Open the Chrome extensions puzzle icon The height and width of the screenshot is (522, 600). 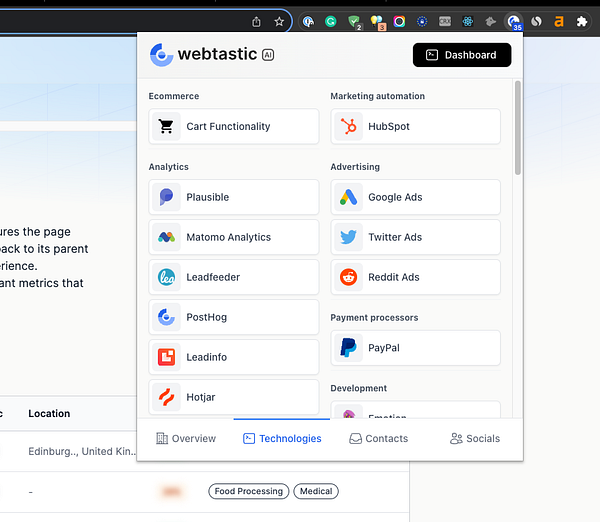(x=582, y=21)
